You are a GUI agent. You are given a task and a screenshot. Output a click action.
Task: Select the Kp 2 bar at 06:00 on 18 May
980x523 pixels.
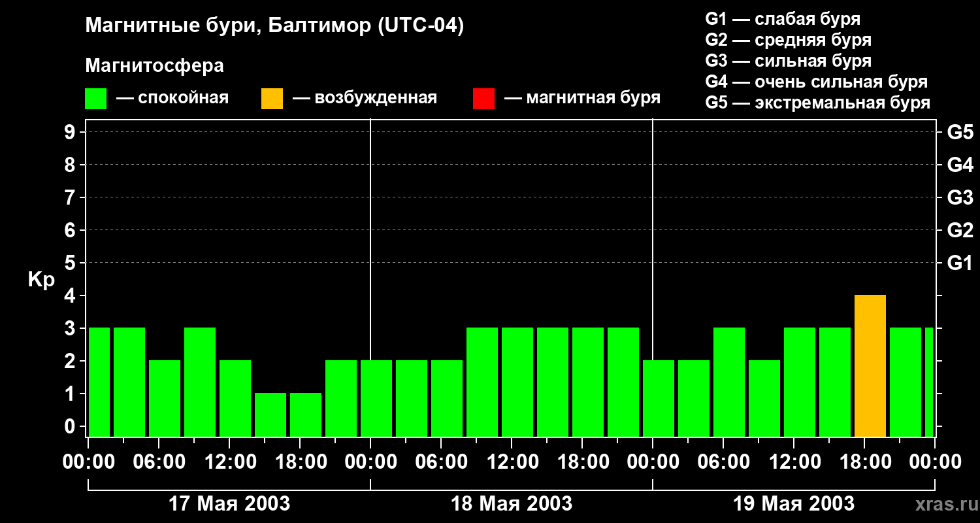click(x=447, y=399)
